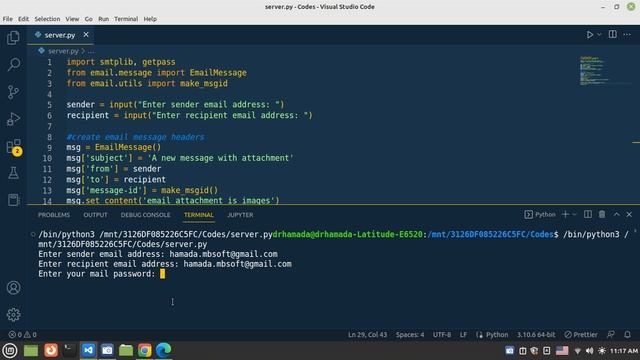640x360 pixels.
Task: Open the notifications bell in status bar
Action: [x=627, y=334]
